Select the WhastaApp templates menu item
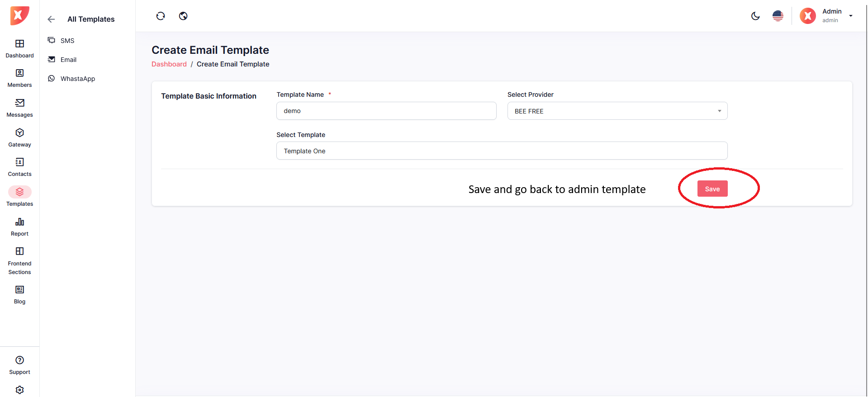 [x=77, y=79]
